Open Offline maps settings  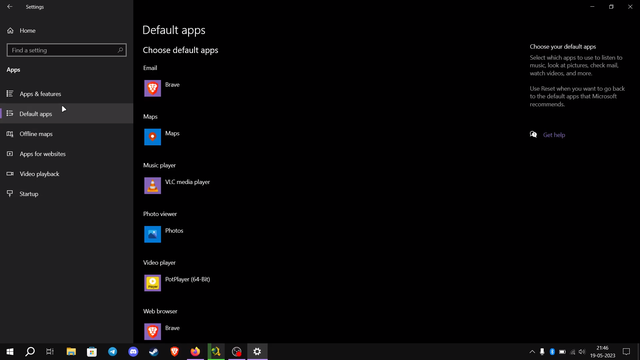[x=67, y=134]
